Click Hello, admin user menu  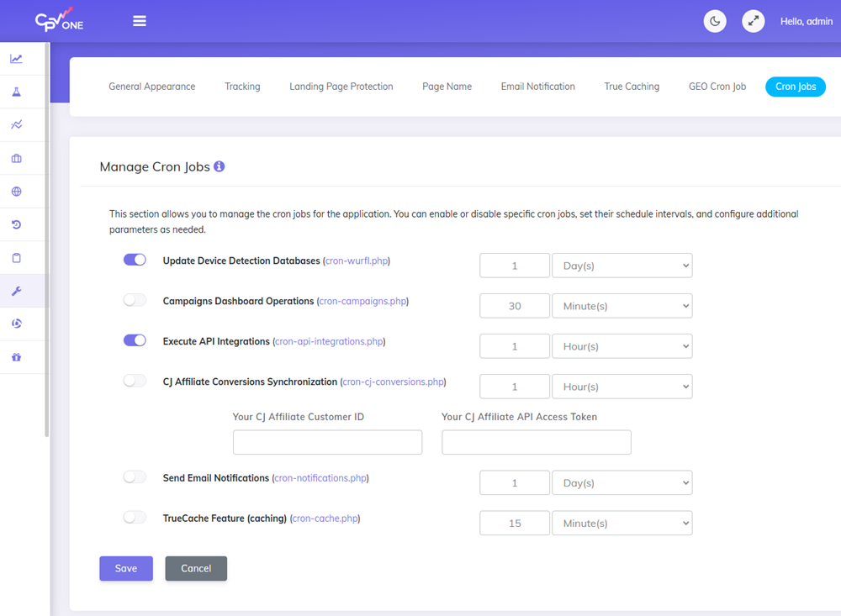point(807,22)
